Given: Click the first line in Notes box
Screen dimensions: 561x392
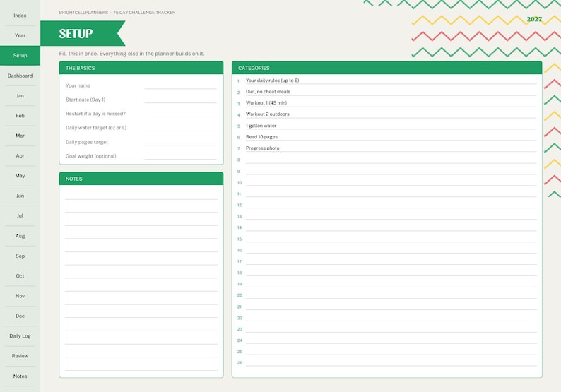Looking at the screenshot, I should coord(141,195).
